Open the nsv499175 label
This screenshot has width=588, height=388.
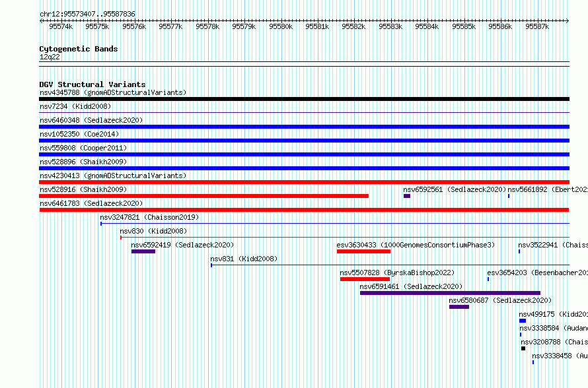click(554, 314)
